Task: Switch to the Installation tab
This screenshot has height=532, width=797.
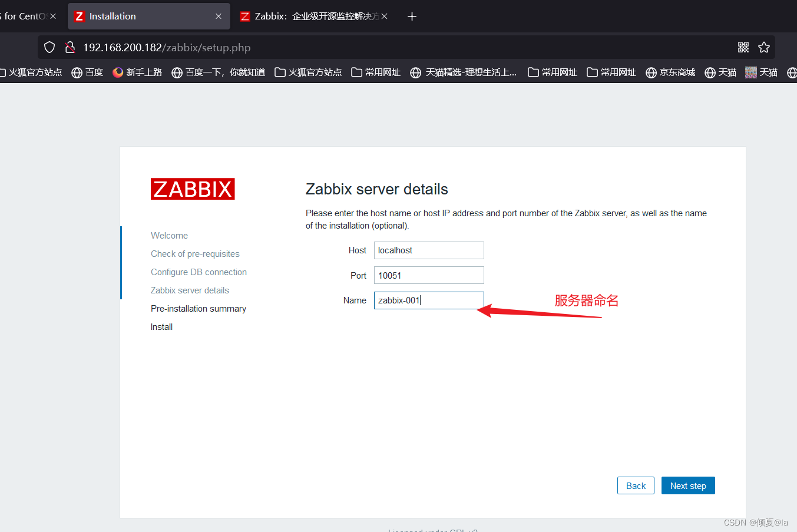Action: pyautogui.click(x=148, y=16)
